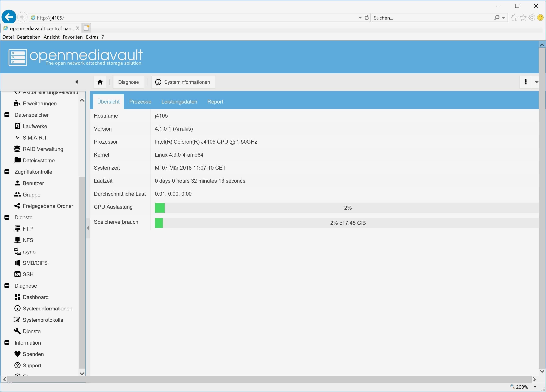Click the browser address bar
Viewport: 546px width, 392px height.
pos(193,17)
